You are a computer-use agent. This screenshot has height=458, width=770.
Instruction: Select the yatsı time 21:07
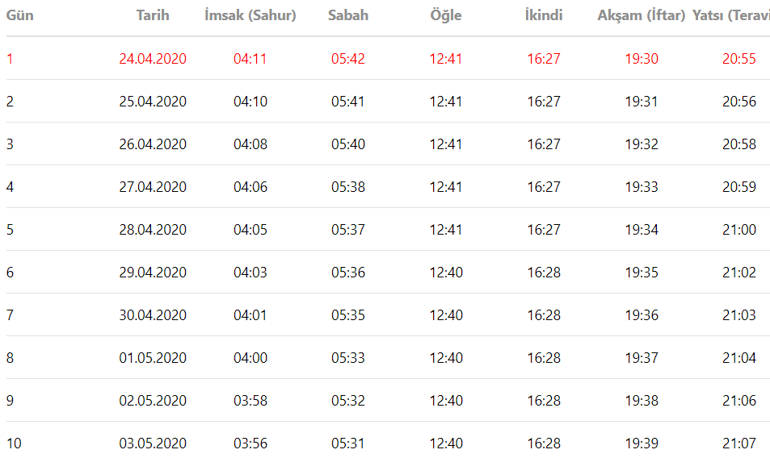(739, 443)
